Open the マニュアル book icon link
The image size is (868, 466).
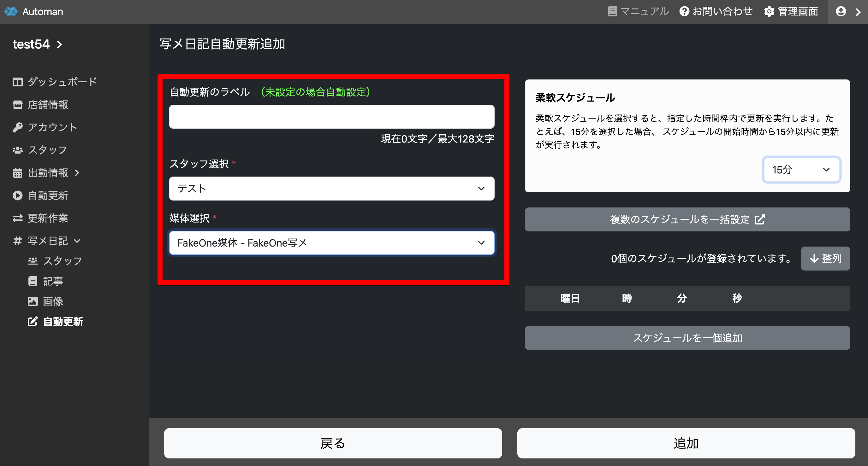coord(612,11)
